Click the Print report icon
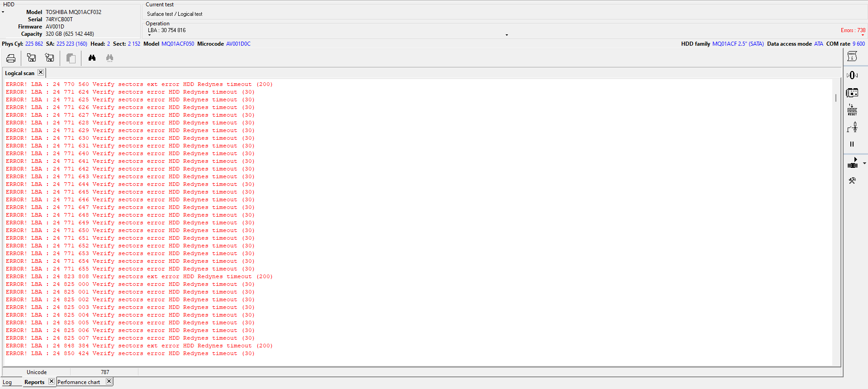The width and height of the screenshot is (868, 389). coord(11,58)
